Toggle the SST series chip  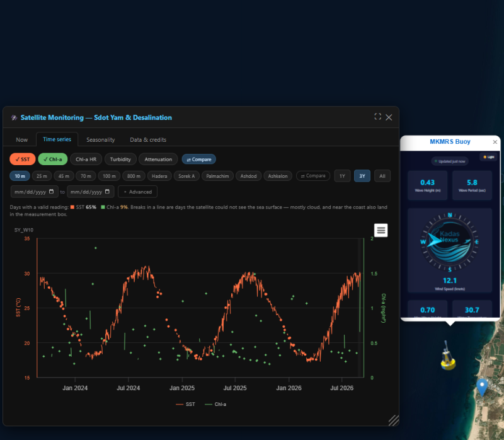pos(23,159)
